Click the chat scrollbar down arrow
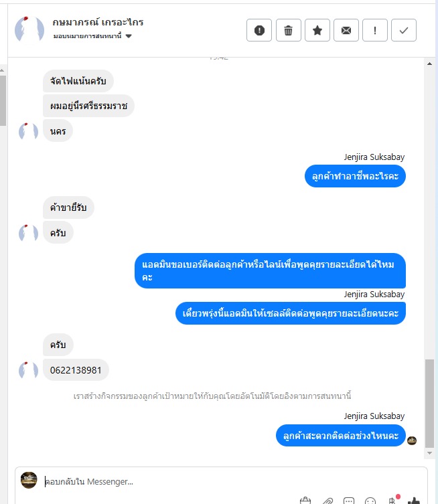 pyautogui.click(x=429, y=453)
